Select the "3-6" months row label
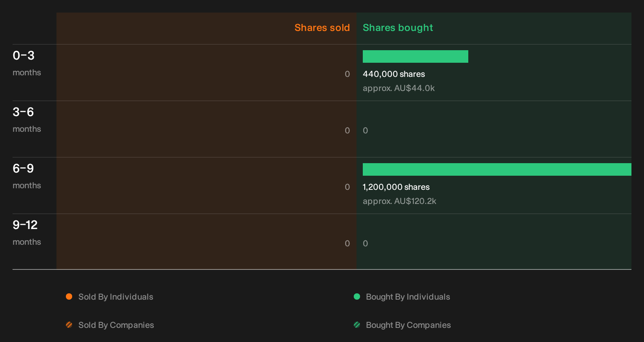The image size is (644, 342). (23, 112)
